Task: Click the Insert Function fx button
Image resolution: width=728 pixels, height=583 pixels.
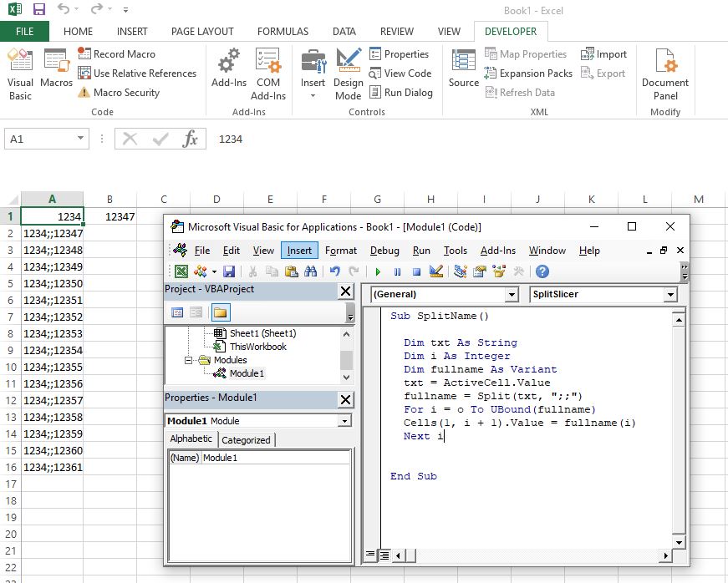Action: [190, 139]
